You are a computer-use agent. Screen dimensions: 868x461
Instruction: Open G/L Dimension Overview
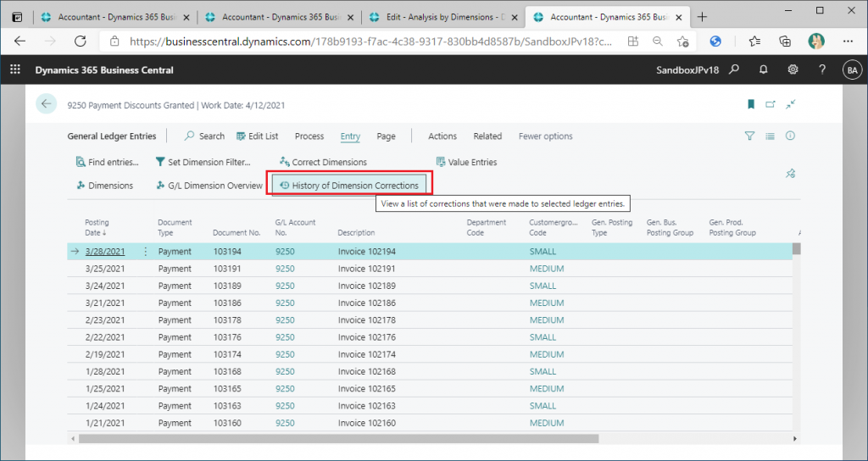(x=209, y=186)
